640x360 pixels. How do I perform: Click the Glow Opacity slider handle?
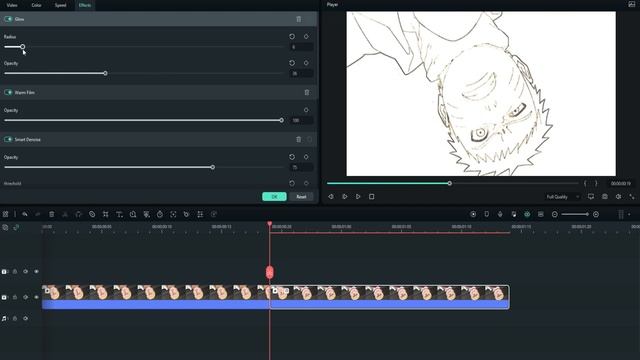(x=105, y=73)
